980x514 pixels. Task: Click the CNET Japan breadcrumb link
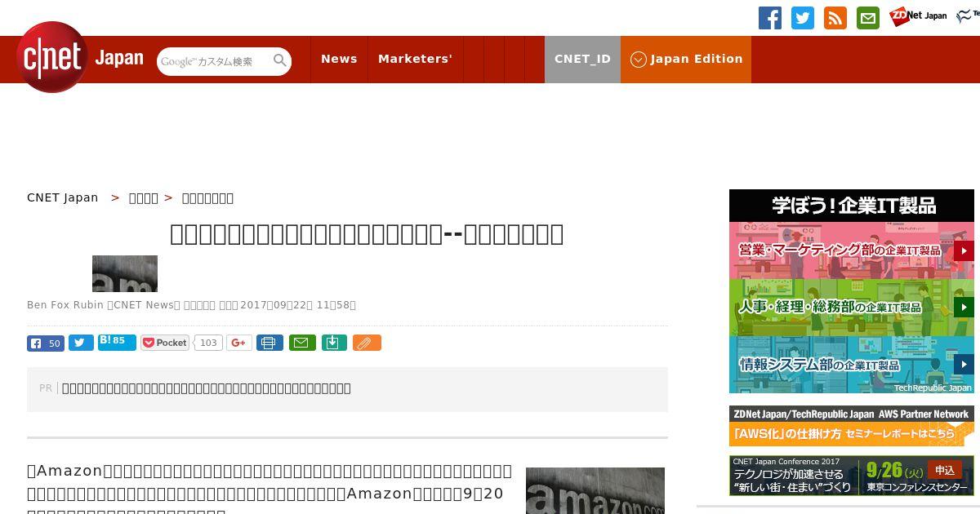point(63,197)
